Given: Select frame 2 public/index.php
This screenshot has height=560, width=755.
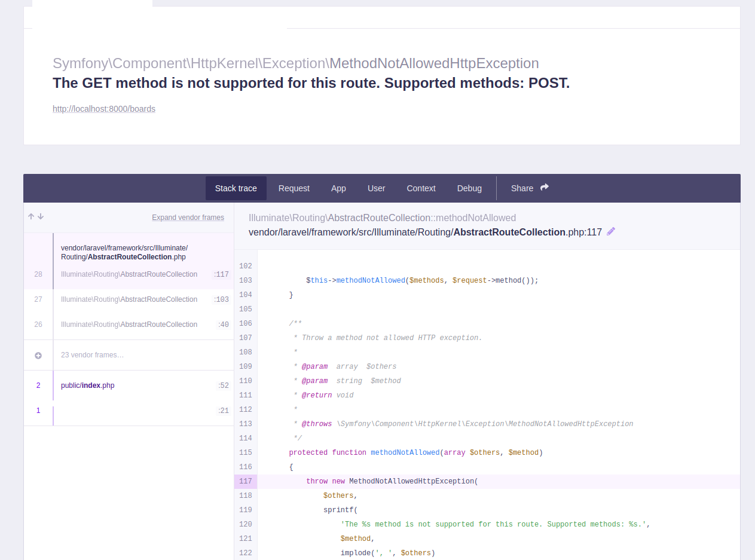Looking at the screenshot, I should coord(129,385).
